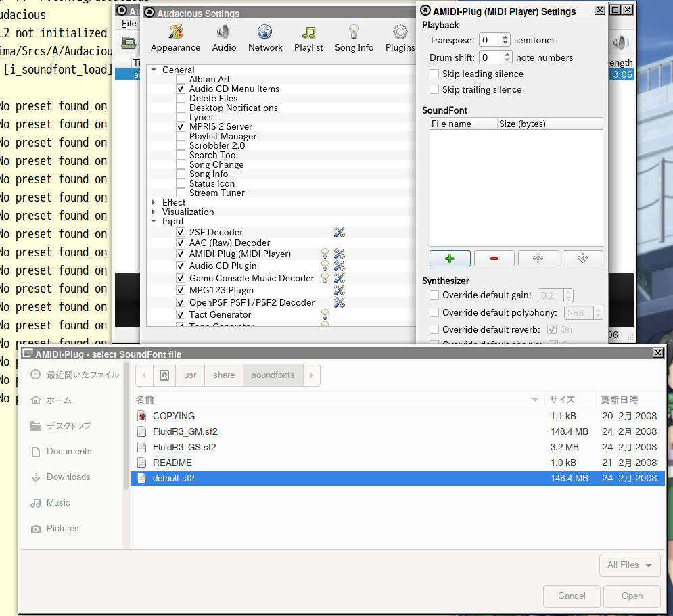
Task: Open Game Console Music Decoder settings
Action: point(340,278)
